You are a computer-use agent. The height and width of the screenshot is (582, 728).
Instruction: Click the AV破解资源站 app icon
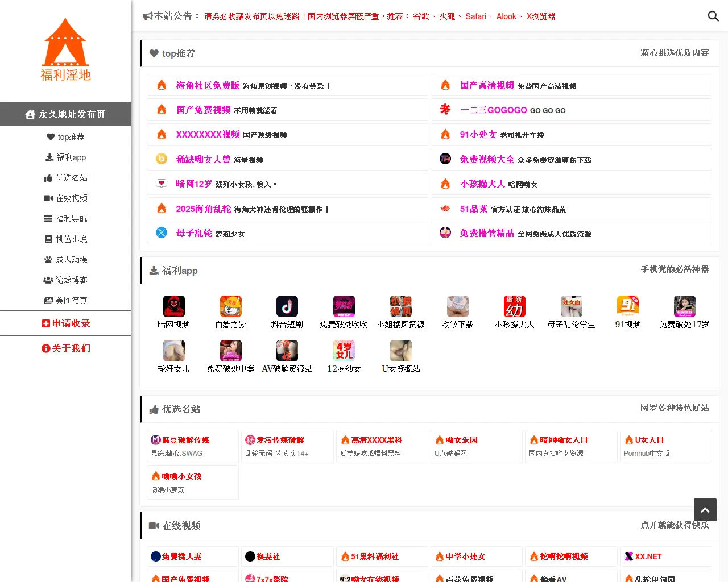pyautogui.click(x=287, y=351)
